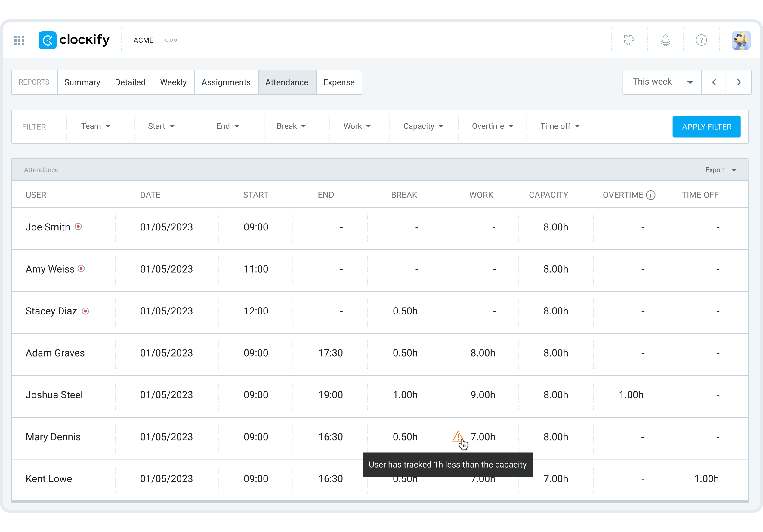Click the Apply Filter button
This screenshot has height=532, width=763.
[x=706, y=127]
